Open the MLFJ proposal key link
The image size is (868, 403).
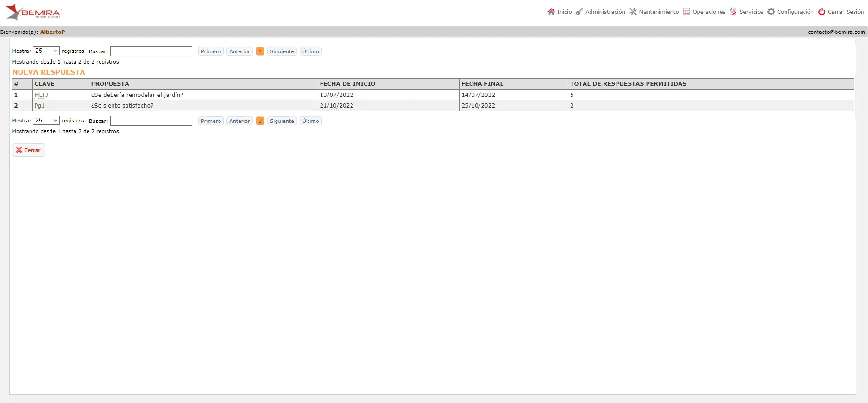pyautogui.click(x=41, y=95)
